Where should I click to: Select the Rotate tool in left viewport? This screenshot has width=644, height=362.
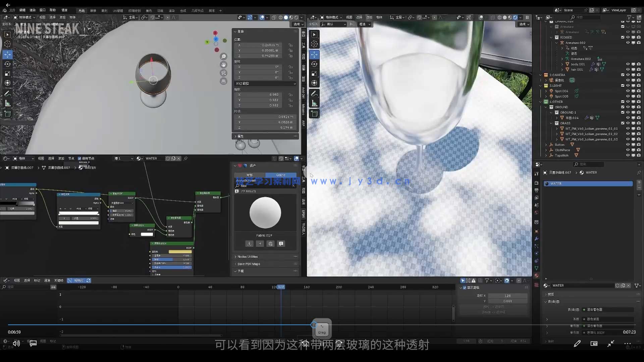tap(7, 64)
